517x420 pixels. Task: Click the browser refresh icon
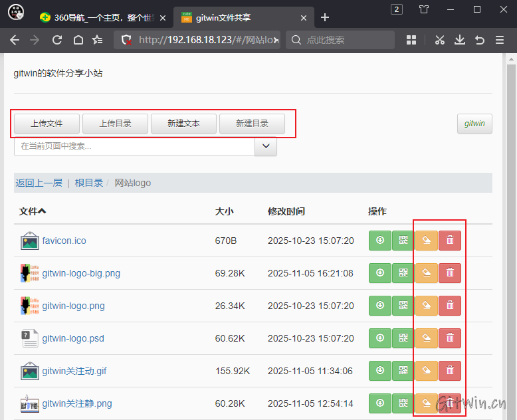[57, 40]
